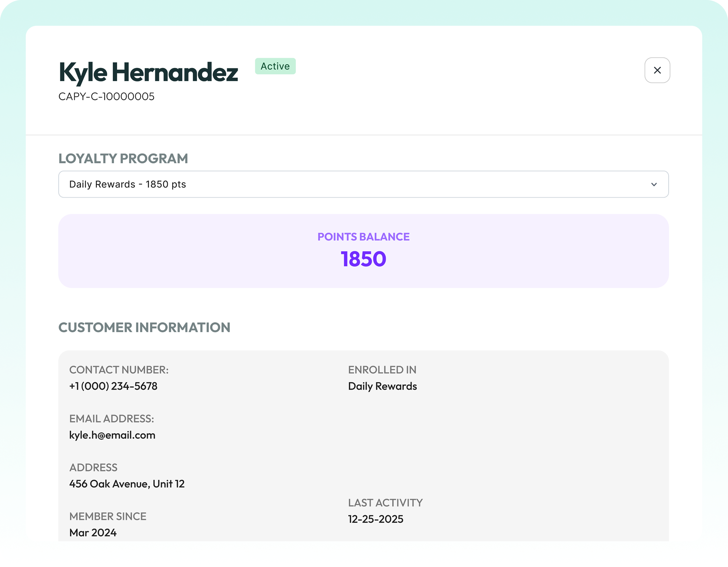Close the Kyle Hernandez customer dialog
Screen dimensions: 728x567
coord(657,70)
